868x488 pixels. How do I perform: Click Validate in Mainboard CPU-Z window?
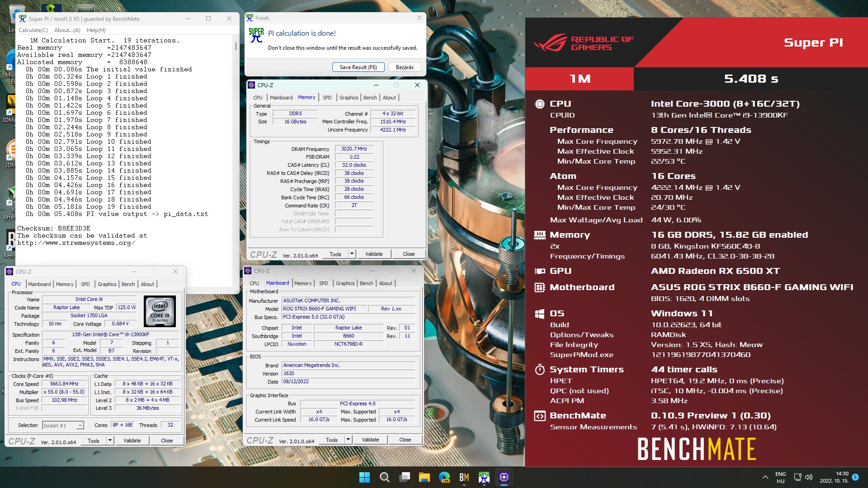[x=370, y=440]
